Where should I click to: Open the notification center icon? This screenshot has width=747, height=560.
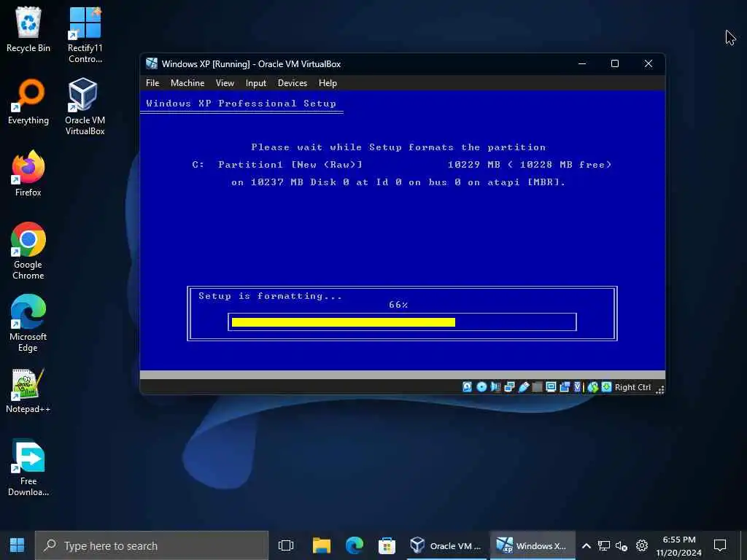pyautogui.click(x=720, y=545)
